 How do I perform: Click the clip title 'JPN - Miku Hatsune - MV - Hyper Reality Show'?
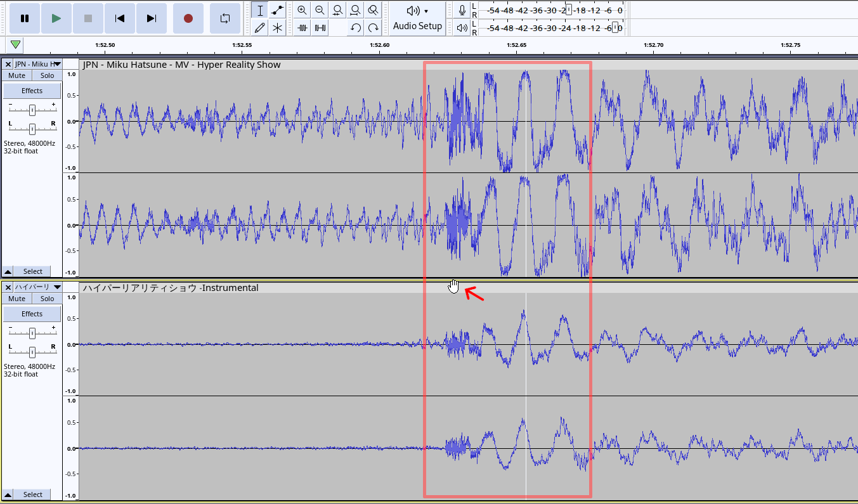click(181, 65)
